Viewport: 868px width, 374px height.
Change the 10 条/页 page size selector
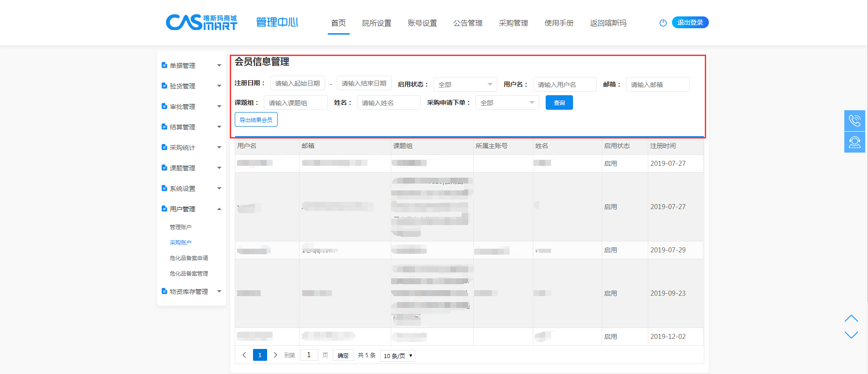pos(398,356)
